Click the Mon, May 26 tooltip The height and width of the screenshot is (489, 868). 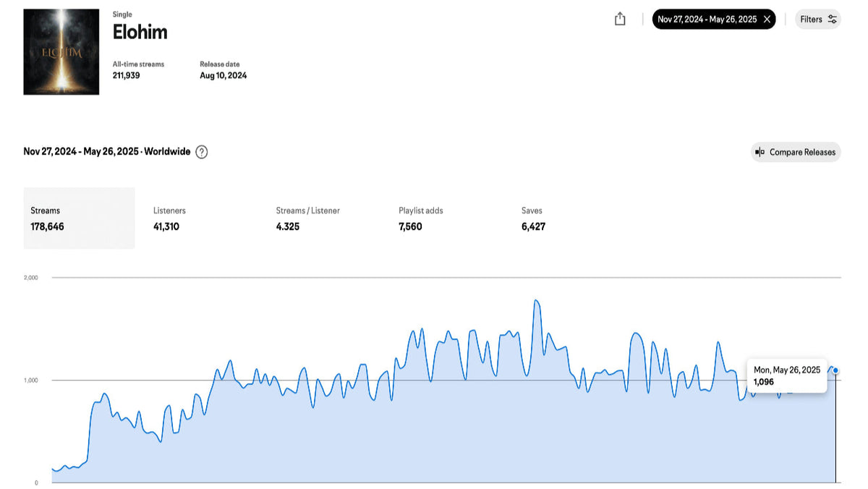pos(787,375)
